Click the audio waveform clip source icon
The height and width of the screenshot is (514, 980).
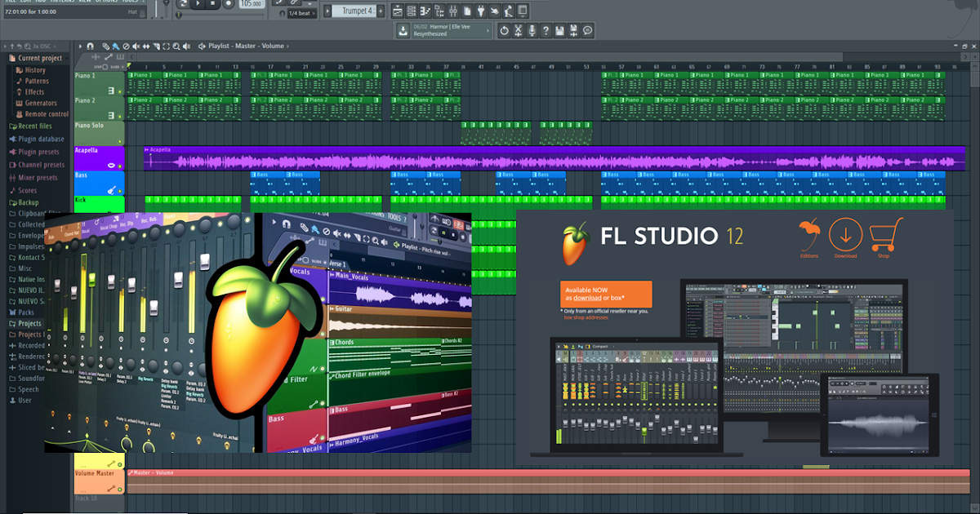click(96, 57)
